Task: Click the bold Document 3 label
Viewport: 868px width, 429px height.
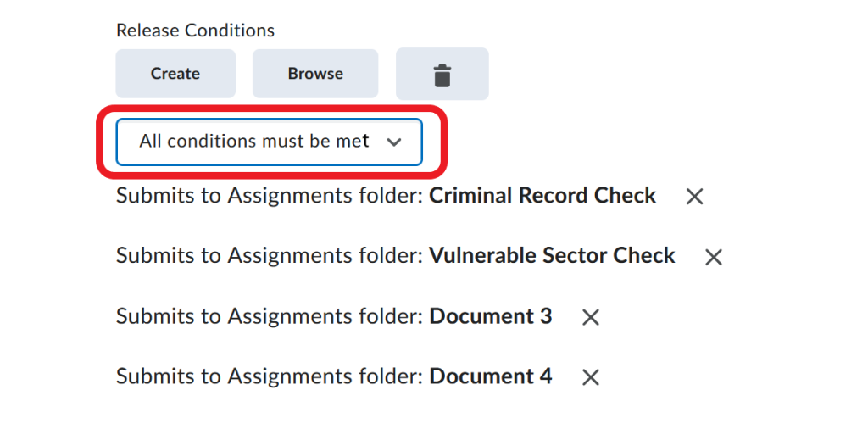Action: (491, 316)
